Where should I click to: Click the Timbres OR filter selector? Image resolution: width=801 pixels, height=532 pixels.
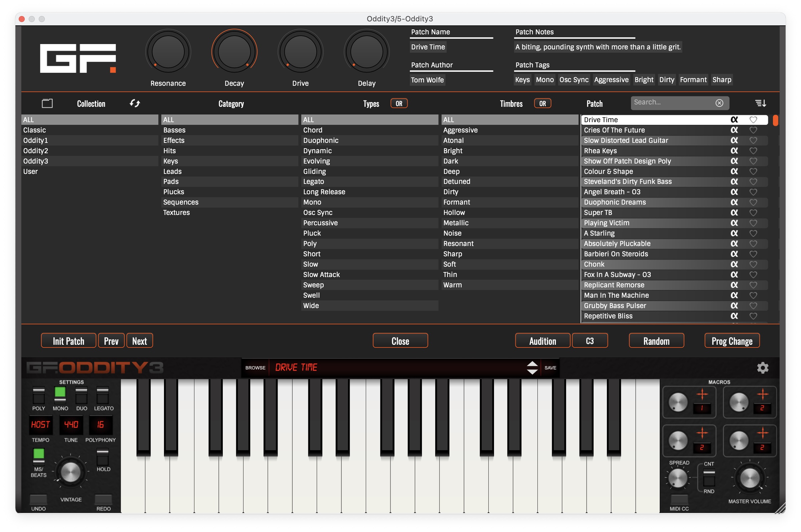pyautogui.click(x=542, y=103)
